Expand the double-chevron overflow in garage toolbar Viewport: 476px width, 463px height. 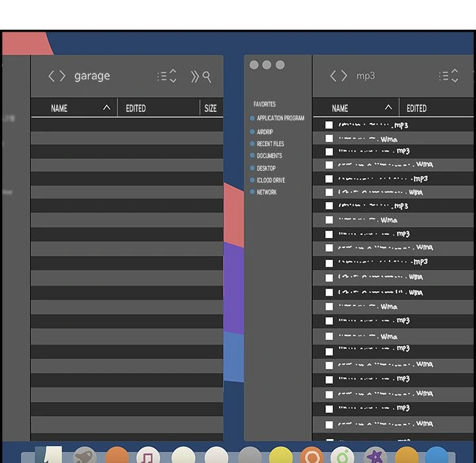coord(194,77)
